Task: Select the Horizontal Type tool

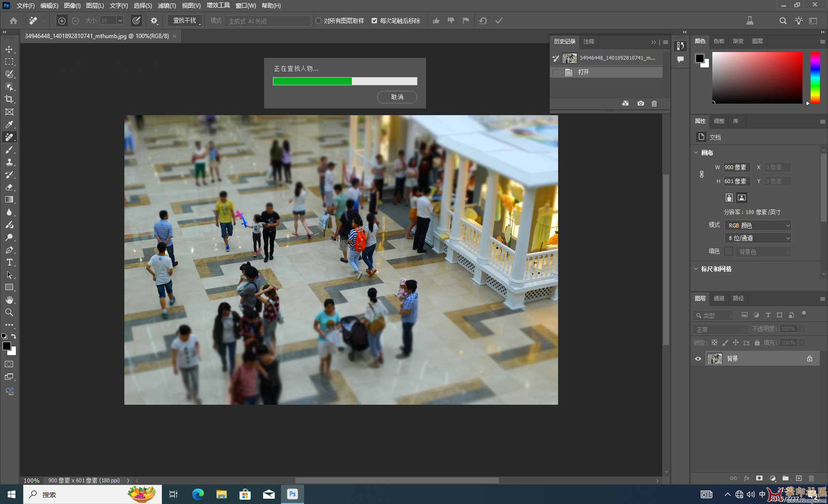Action: coord(9,262)
